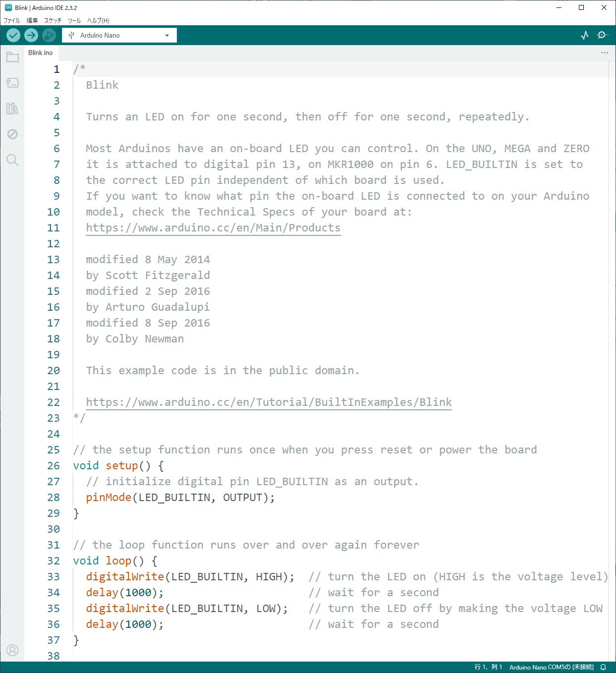The width and height of the screenshot is (616, 673).
Task: Open the Search sidebar panel
Action: coord(12,160)
